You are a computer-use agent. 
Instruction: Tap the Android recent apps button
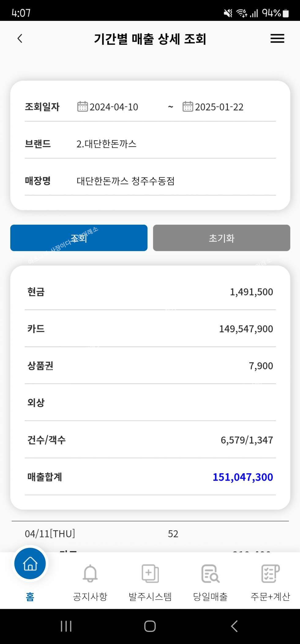(66, 626)
